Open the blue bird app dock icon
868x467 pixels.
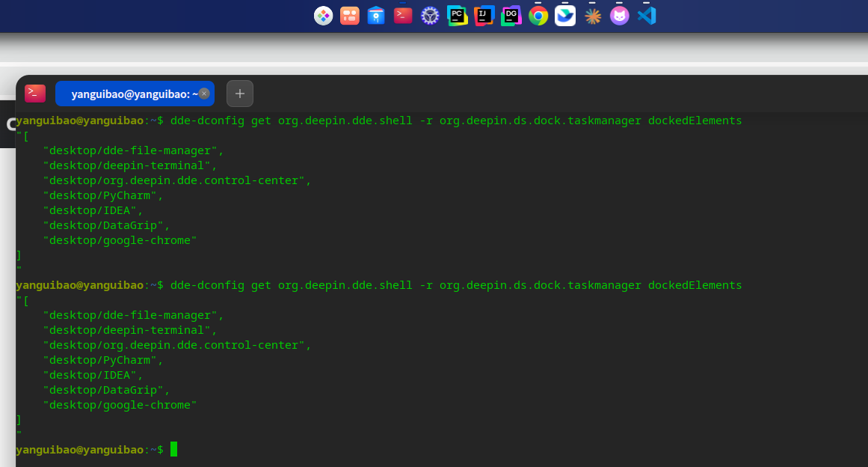point(565,16)
